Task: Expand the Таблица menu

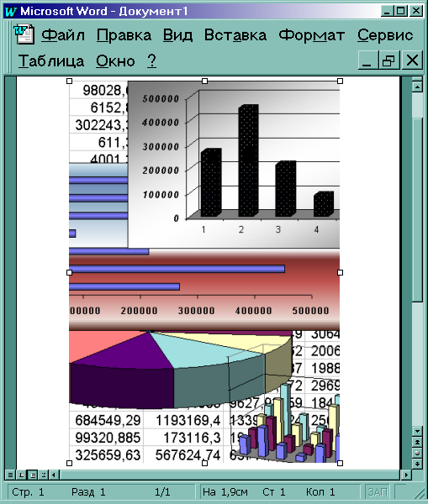Action: [50, 60]
